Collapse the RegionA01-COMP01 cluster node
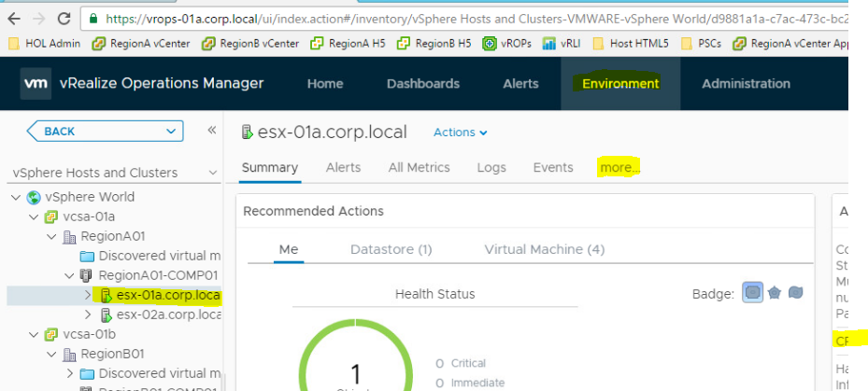Screen dimensions: 868x391 pos(70,275)
